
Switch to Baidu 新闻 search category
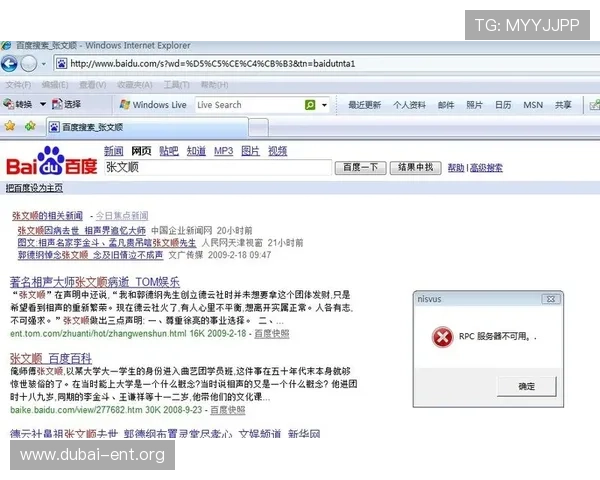tap(114, 151)
